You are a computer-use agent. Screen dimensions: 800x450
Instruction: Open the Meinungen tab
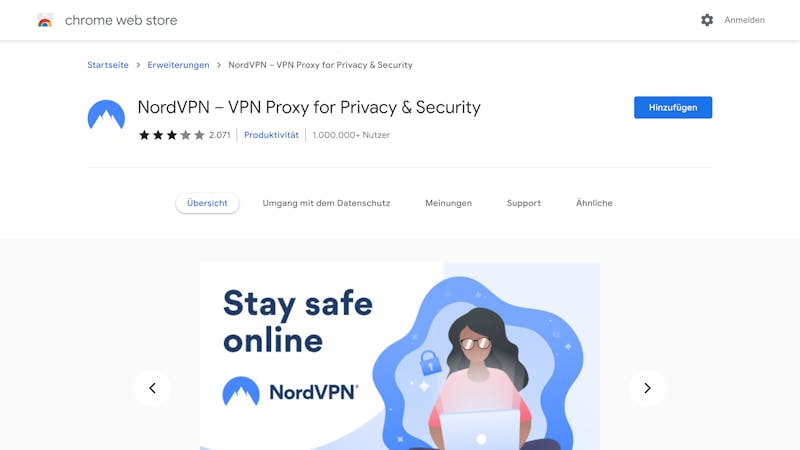[448, 203]
